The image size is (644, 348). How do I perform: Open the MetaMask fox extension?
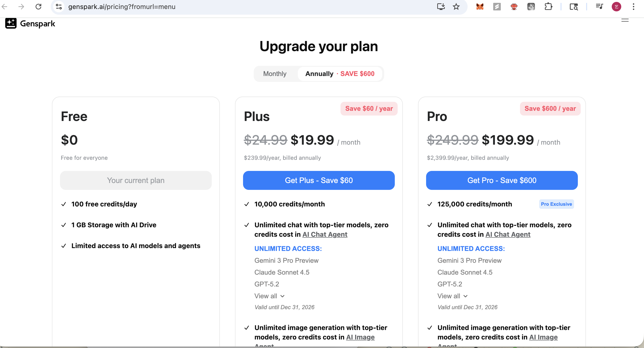(x=479, y=6)
